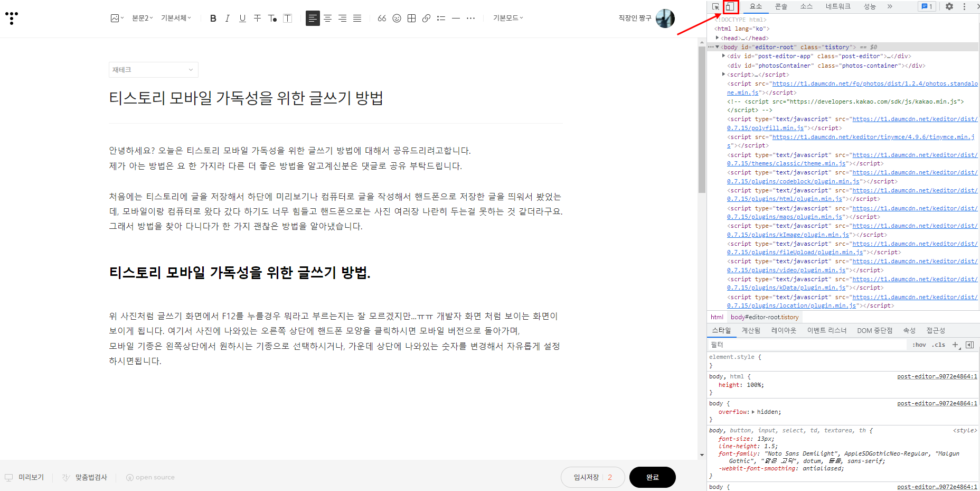This screenshot has width=980, height=491.
Task: Insert a bulleted list
Action: tap(441, 18)
